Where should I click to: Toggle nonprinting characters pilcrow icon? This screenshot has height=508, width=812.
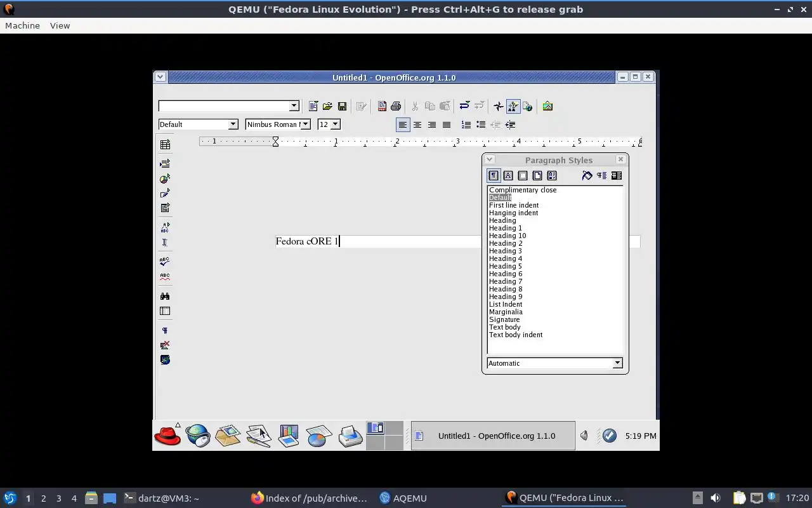click(165, 330)
